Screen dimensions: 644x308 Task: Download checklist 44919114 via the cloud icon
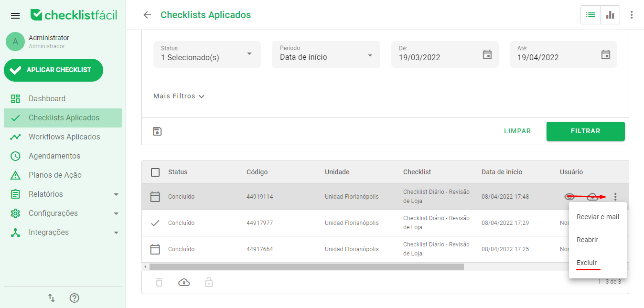click(x=592, y=196)
